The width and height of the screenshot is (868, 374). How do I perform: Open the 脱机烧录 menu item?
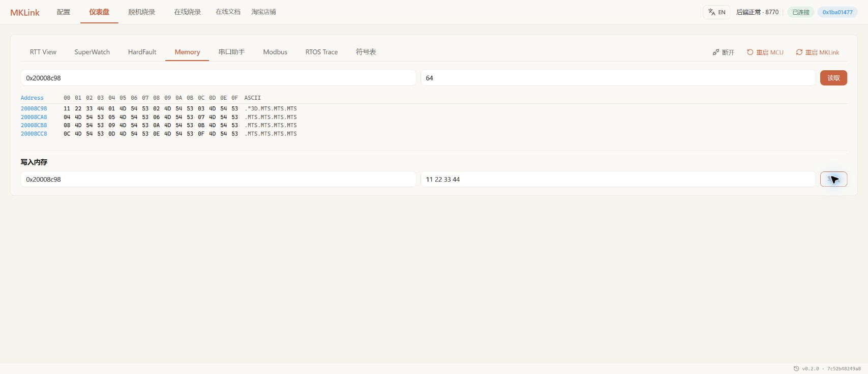click(x=142, y=12)
